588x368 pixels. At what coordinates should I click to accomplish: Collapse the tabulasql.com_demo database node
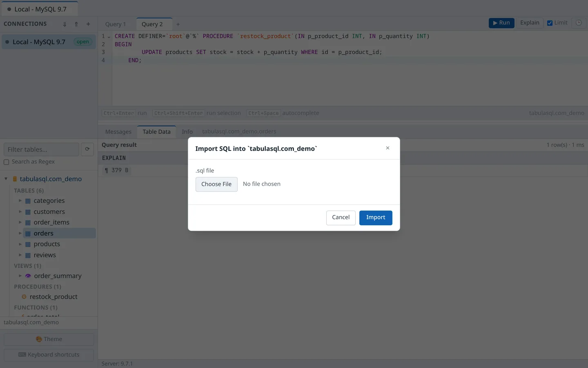click(x=6, y=179)
